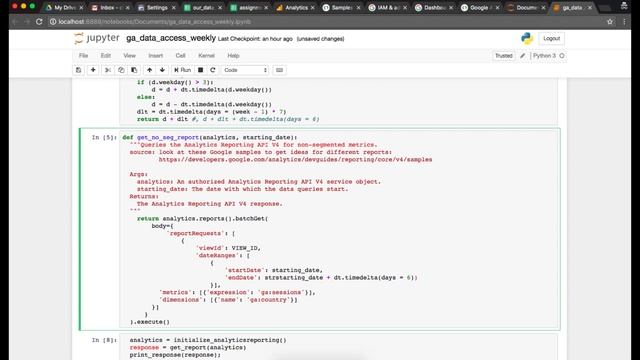This screenshot has width=640, height=360.
Task: Cut selected cells with scissors icon
Action: click(x=108, y=70)
